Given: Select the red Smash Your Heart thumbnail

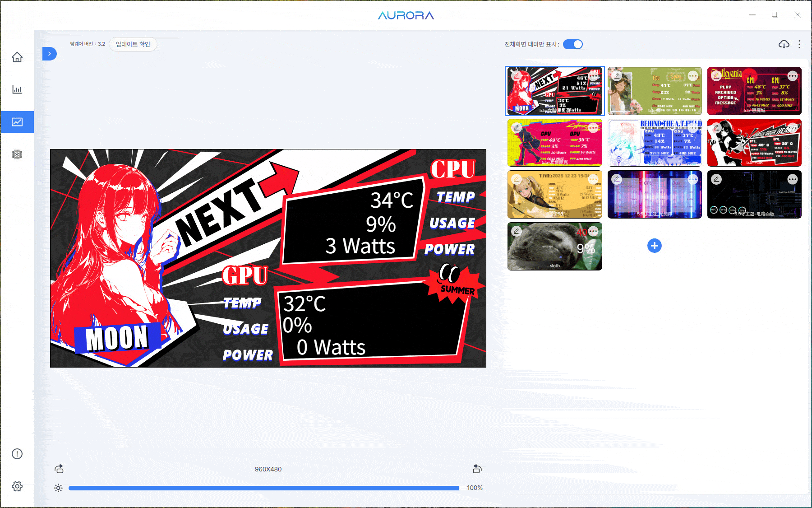Looking at the screenshot, I should 754,143.
